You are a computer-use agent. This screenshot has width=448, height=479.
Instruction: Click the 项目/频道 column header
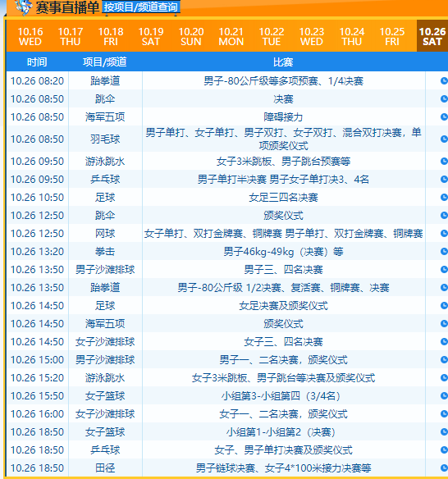coord(105,62)
